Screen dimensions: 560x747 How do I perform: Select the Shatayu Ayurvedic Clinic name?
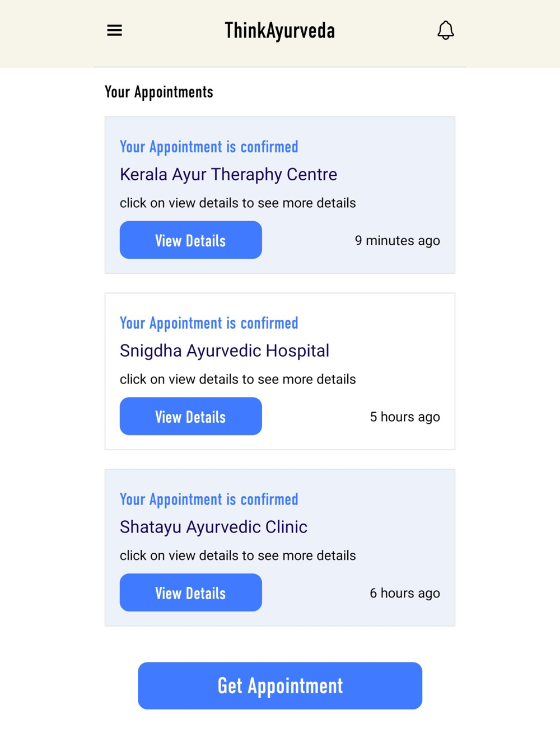point(213,527)
